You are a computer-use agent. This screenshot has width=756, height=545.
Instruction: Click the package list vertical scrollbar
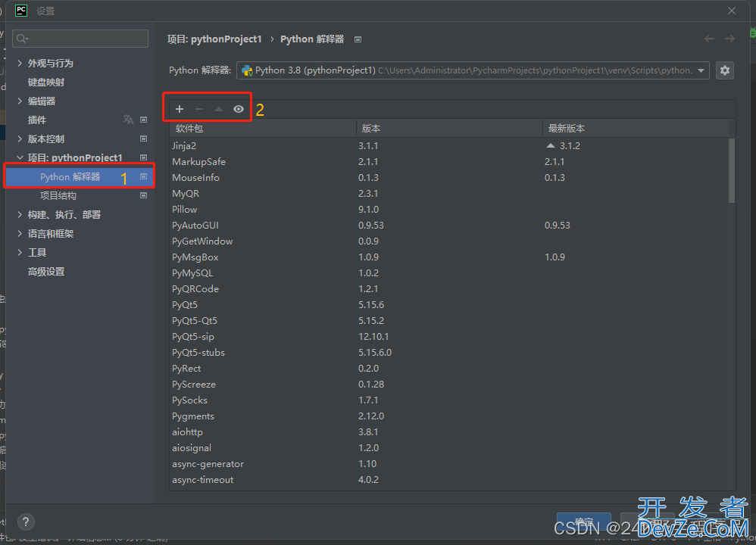tap(732, 170)
